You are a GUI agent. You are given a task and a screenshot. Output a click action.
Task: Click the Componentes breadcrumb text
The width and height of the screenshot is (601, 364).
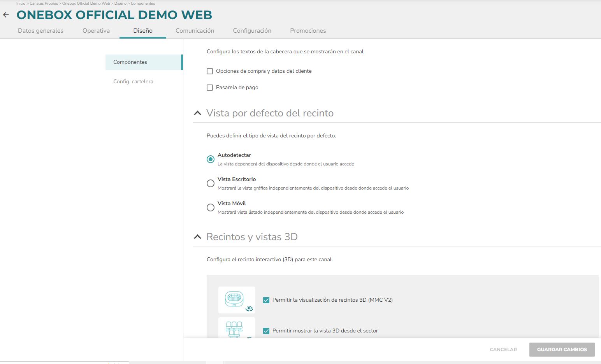point(143,4)
